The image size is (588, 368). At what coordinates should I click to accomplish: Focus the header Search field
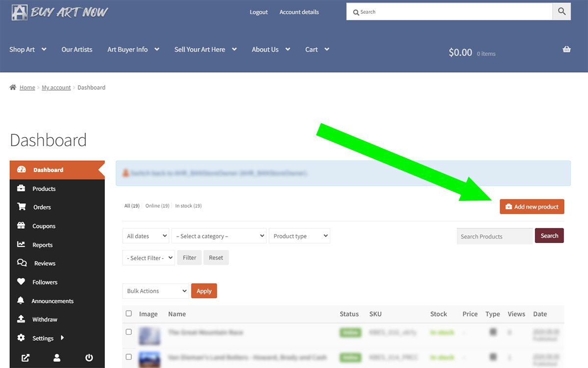[x=449, y=12]
